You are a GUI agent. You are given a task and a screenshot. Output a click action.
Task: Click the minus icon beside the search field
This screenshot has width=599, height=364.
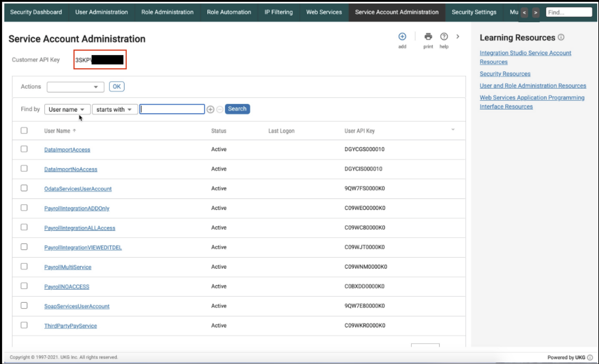click(x=219, y=109)
